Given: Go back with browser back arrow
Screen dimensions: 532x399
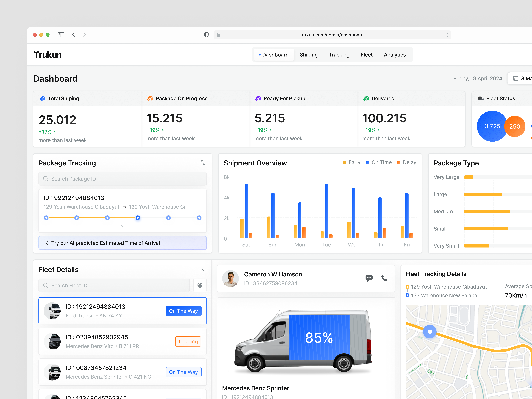Looking at the screenshot, I should pos(74,35).
